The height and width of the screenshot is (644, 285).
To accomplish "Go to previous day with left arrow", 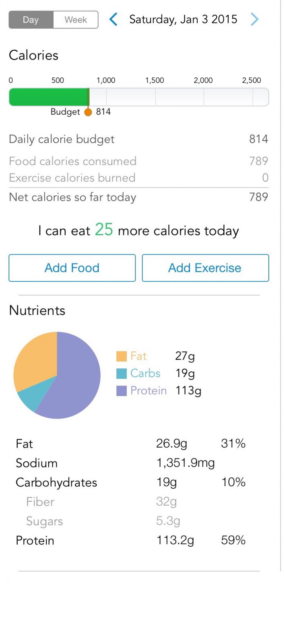I will [114, 19].
